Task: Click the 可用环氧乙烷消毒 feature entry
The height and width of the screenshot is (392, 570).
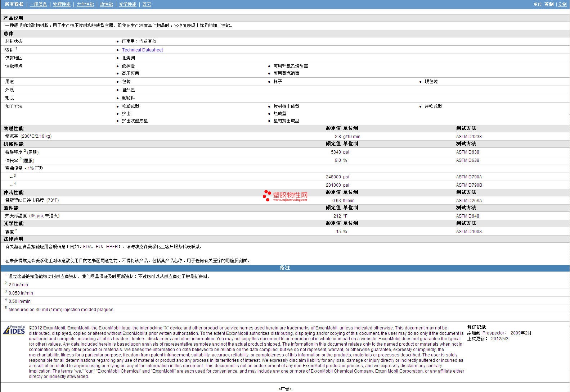Action: pyautogui.click(x=291, y=66)
